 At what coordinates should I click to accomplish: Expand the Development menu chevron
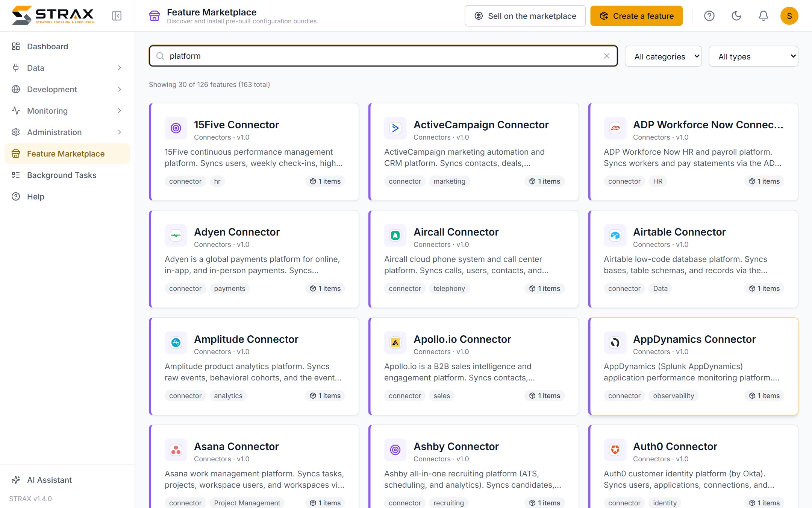pyautogui.click(x=120, y=89)
